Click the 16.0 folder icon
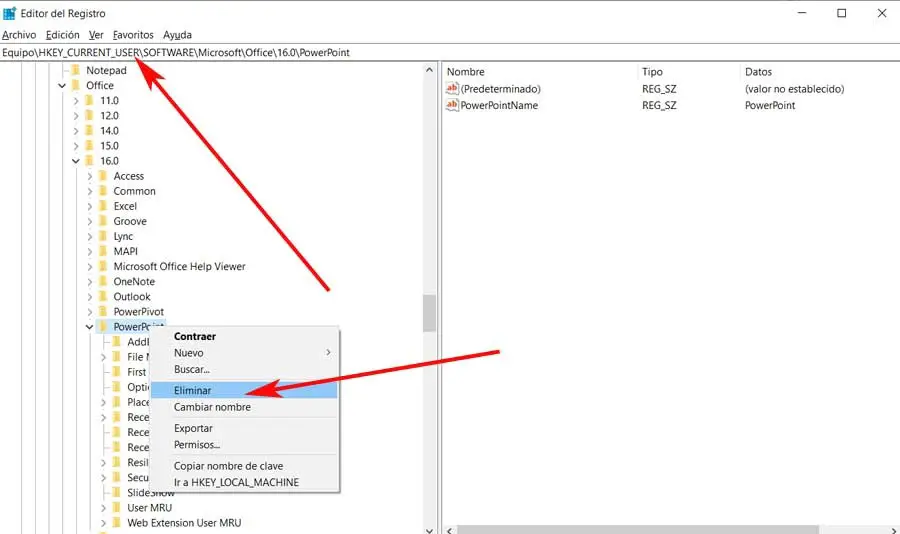The image size is (900, 534). (89, 161)
